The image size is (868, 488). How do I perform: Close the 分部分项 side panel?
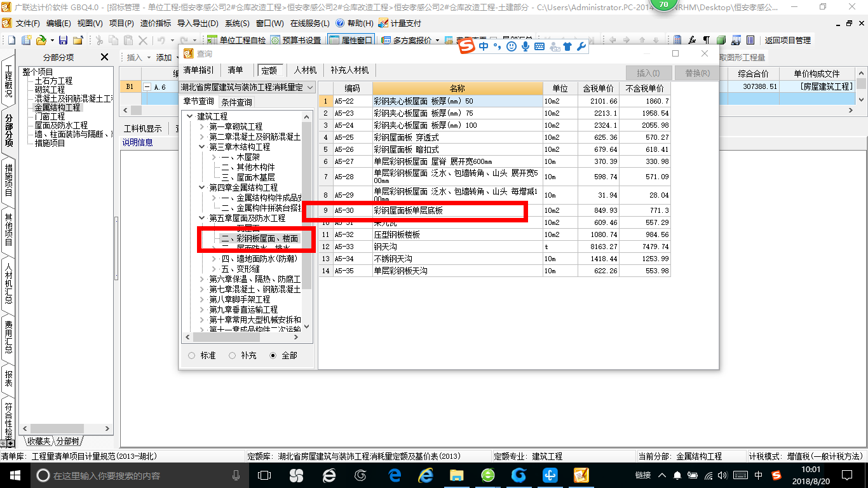105,57
